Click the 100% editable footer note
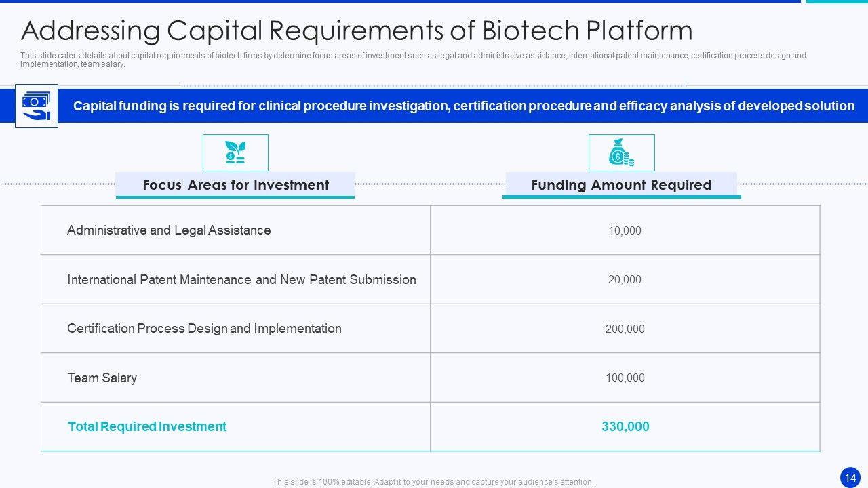868x488 pixels. tap(433, 482)
